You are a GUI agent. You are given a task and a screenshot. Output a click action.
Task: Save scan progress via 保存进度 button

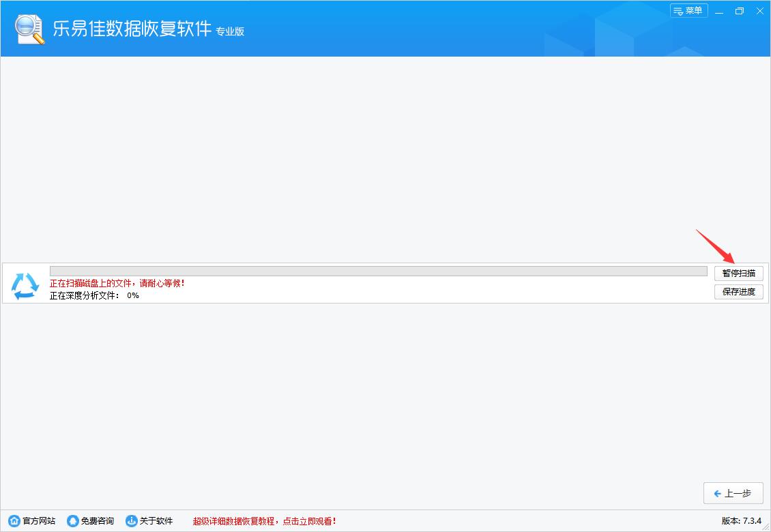click(739, 291)
